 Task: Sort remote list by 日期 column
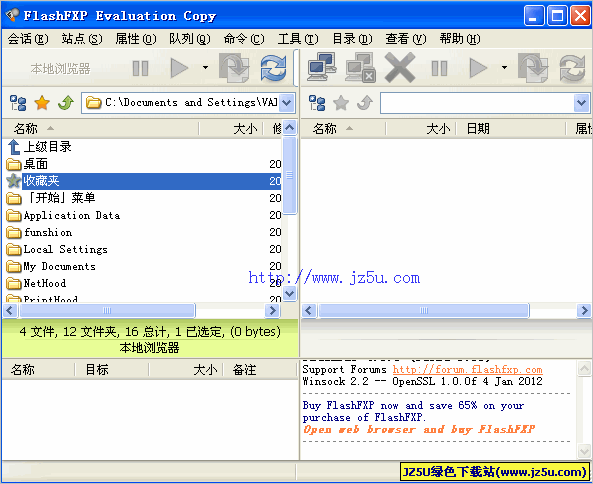coord(511,129)
